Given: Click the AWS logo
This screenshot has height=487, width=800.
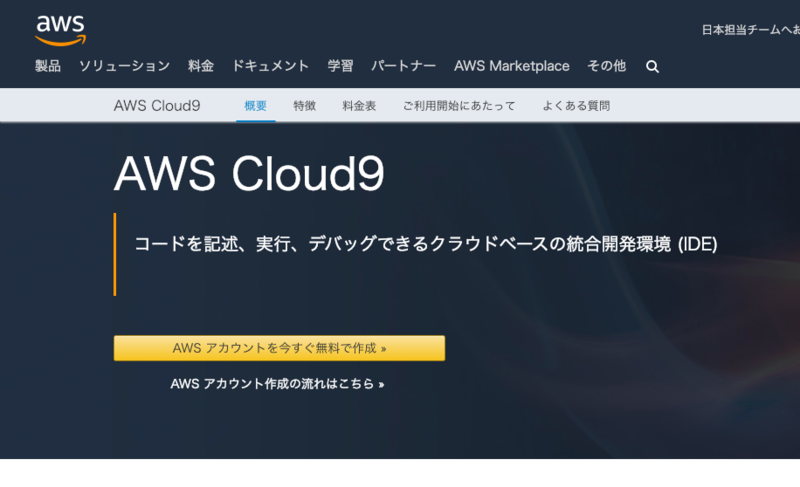Looking at the screenshot, I should click(x=60, y=30).
